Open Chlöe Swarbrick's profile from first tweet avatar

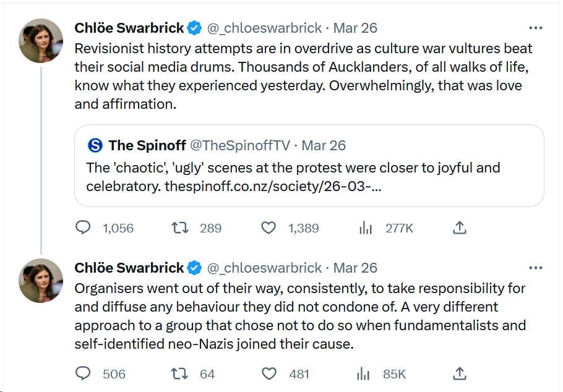coord(41,41)
